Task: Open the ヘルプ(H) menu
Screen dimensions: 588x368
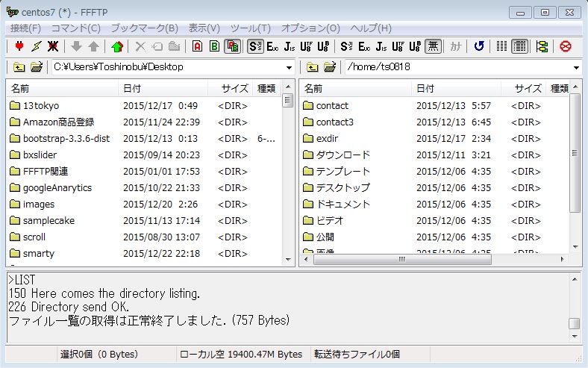Action: click(371, 28)
